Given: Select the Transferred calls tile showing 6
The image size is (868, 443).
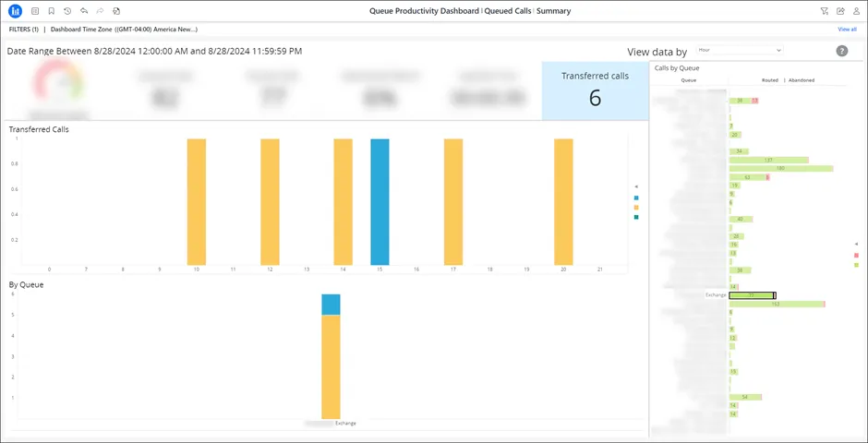Looking at the screenshot, I should pyautogui.click(x=595, y=90).
